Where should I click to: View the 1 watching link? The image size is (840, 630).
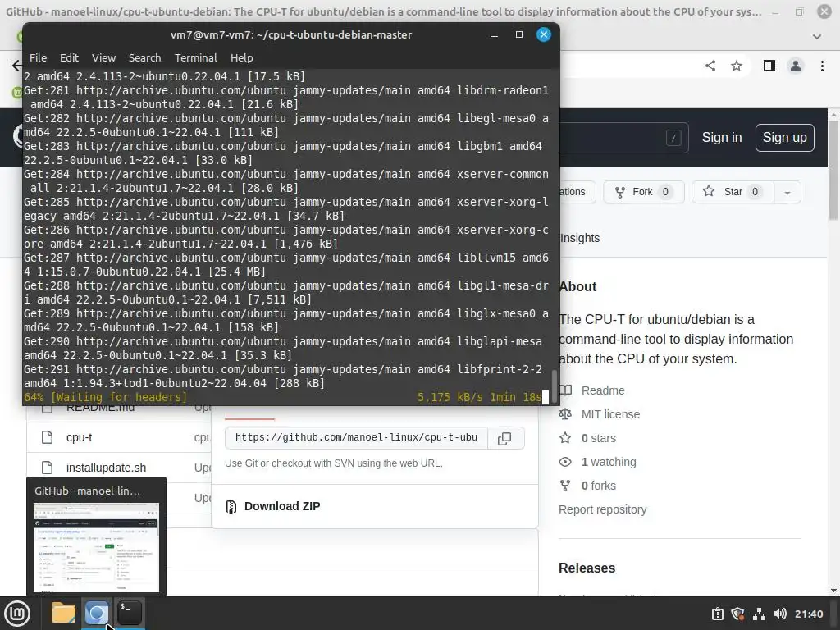click(609, 462)
